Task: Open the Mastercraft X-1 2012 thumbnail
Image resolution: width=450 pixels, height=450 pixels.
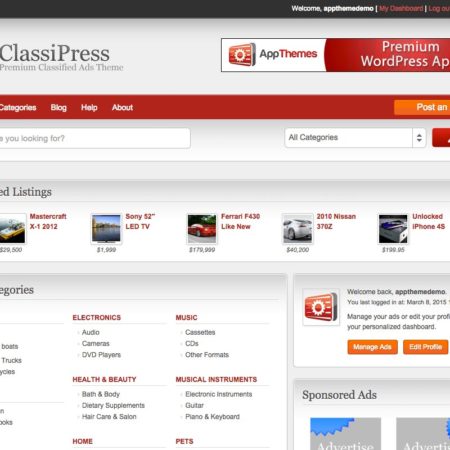Action: (x=12, y=228)
